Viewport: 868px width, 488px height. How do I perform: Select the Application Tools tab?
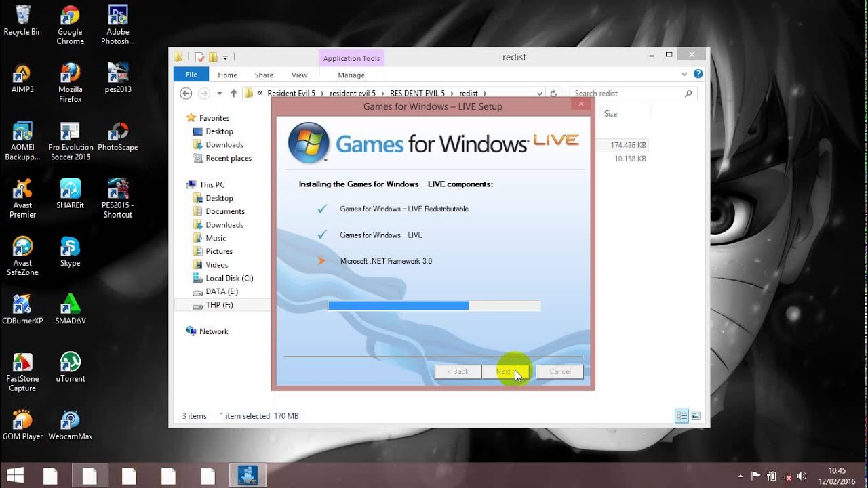tap(351, 58)
